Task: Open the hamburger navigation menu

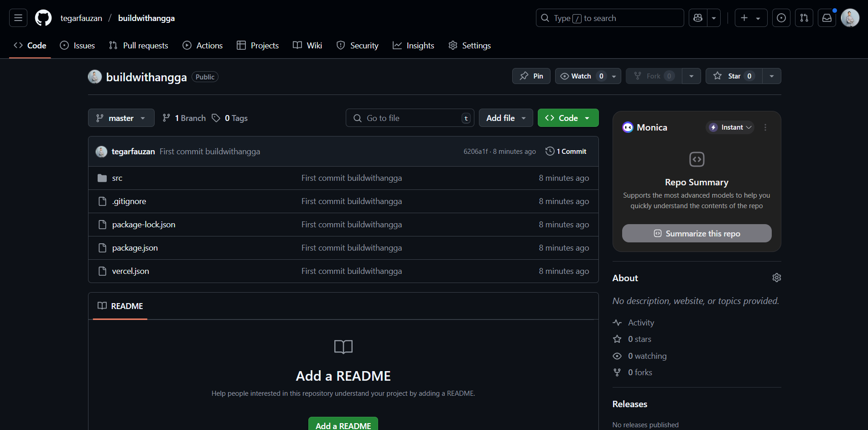Action: click(18, 18)
